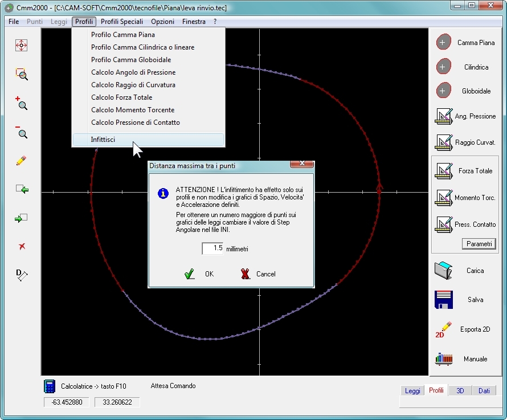
Task: Click the Camma Piana red circle icon
Action: [443, 42]
